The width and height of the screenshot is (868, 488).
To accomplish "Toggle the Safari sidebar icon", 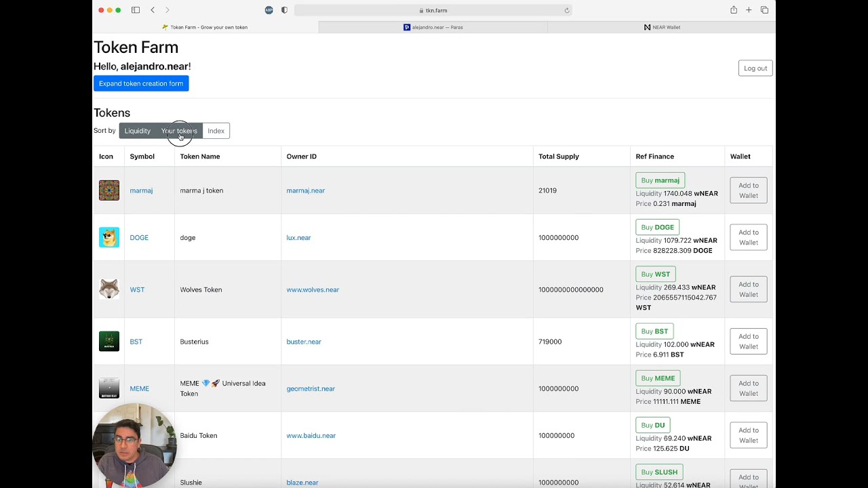I will [136, 10].
